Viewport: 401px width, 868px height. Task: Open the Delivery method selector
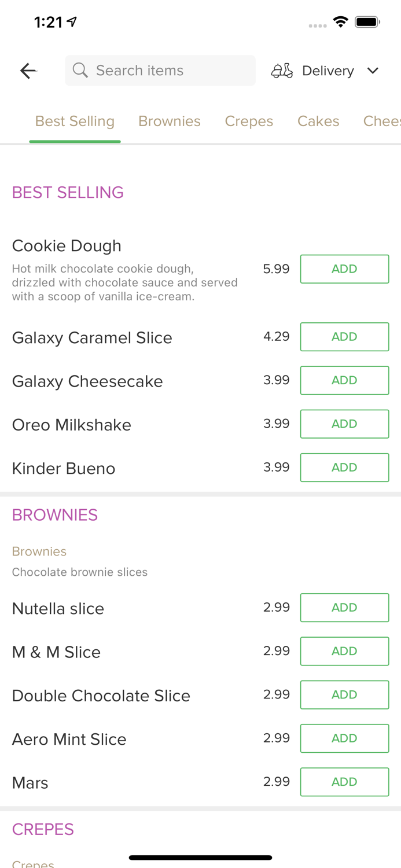[328, 71]
